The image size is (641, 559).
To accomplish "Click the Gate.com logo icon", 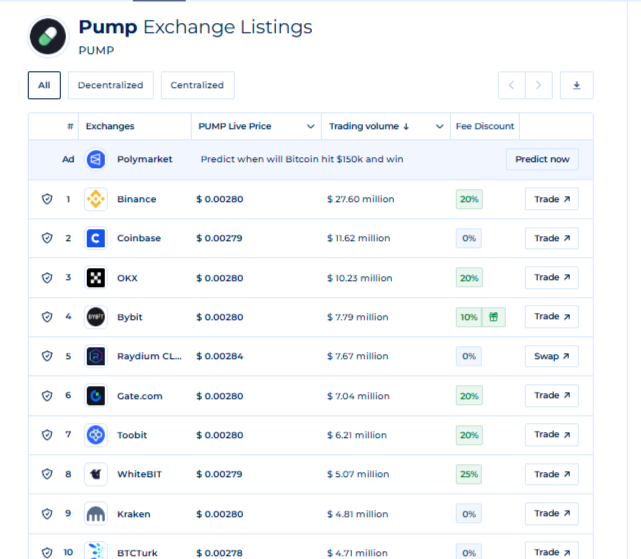I will coord(96,396).
